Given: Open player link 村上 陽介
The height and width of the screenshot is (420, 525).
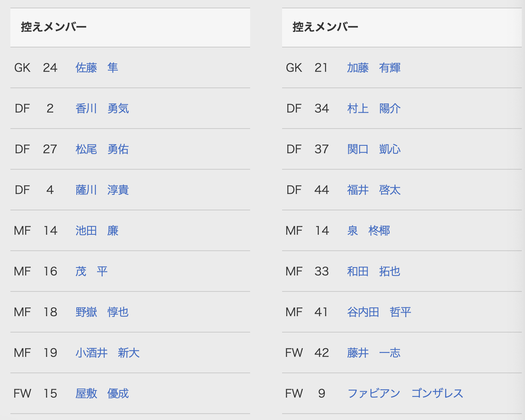Looking at the screenshot, I should (374, 109).
